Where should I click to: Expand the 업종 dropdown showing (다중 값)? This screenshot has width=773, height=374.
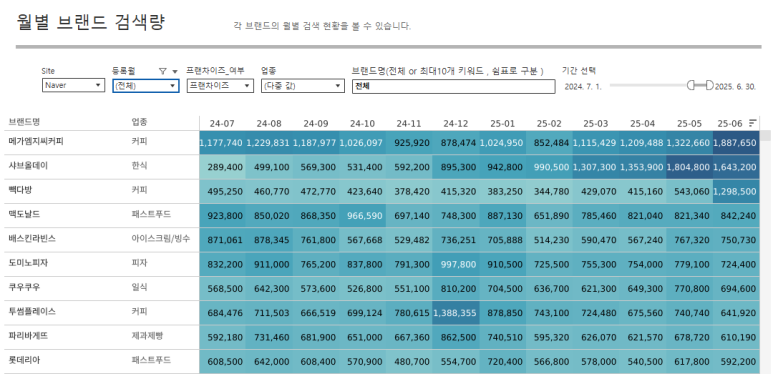(x=302, y=86)
